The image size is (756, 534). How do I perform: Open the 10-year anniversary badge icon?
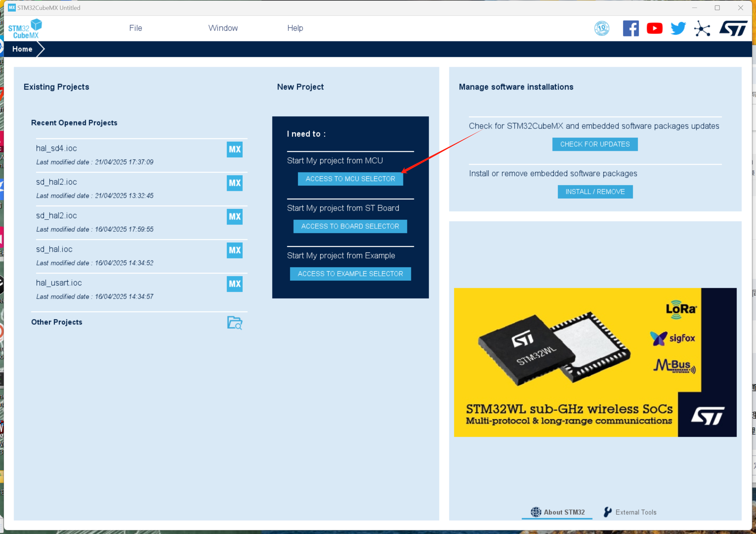click(x=602, y=28)
